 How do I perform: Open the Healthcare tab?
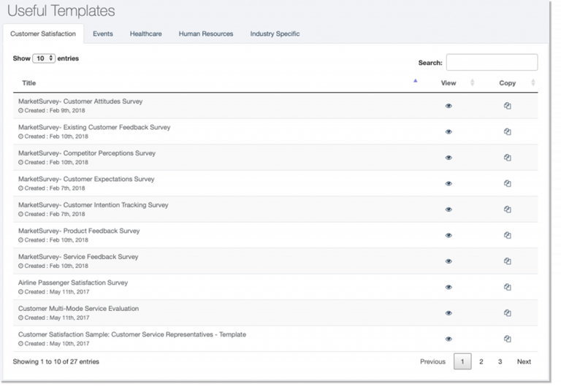point(145,34)
